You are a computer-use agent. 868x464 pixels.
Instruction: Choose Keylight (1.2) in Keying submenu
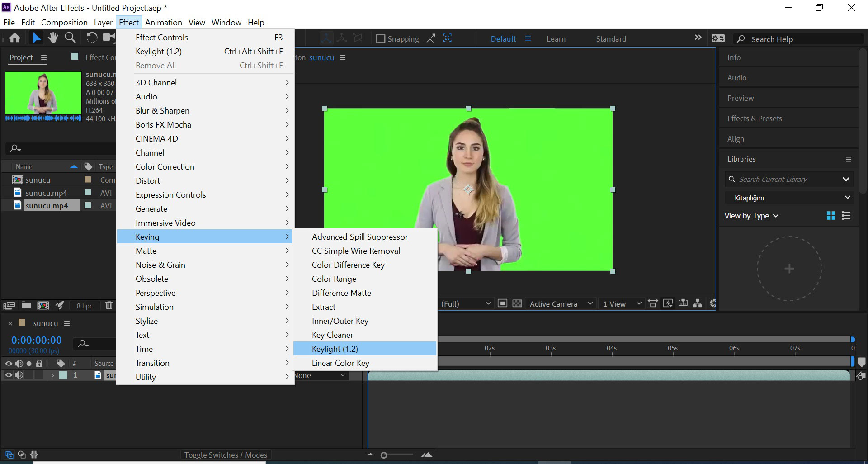[x=365, y=349]
